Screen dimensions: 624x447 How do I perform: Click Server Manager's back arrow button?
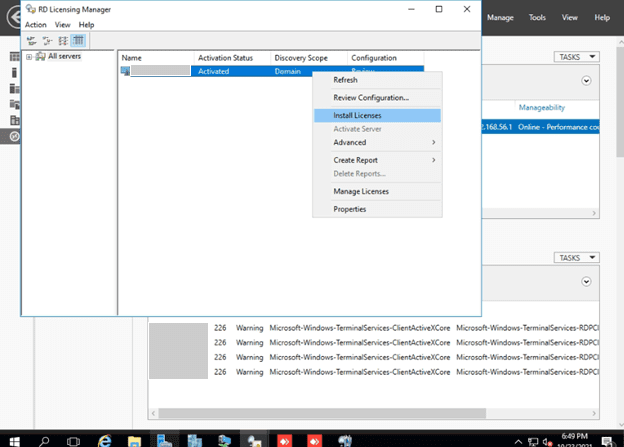point(14,17)
